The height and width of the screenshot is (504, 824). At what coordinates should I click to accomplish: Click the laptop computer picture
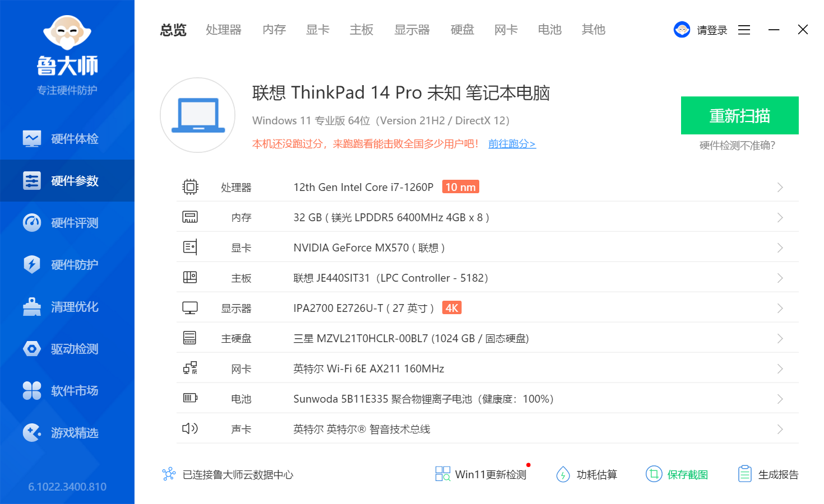[x=197, y=115]
